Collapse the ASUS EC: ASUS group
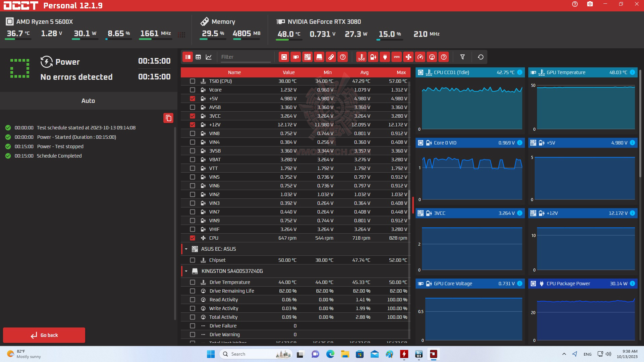644x362 pixels. tap(186, 249)
